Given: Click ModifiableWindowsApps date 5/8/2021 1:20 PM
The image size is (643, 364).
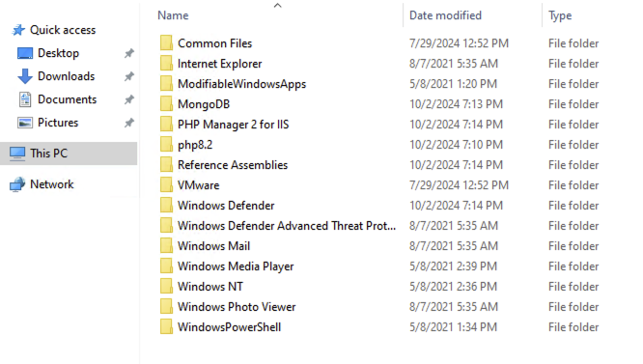Looking at the screenshot, I should coord(453,84).
